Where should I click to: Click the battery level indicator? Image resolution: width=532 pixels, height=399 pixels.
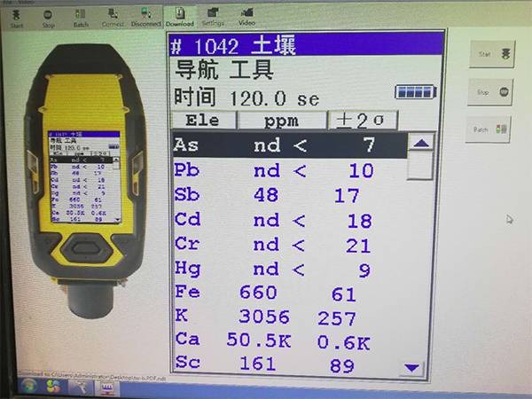tap(416, 91)
